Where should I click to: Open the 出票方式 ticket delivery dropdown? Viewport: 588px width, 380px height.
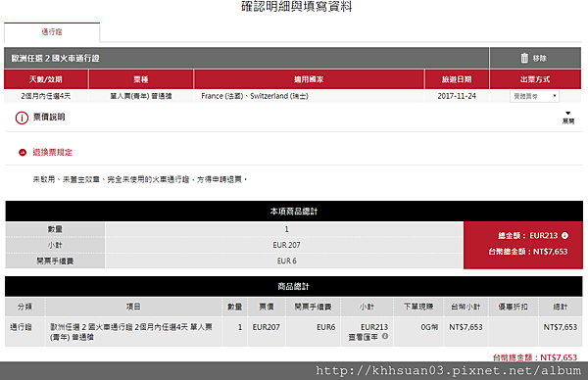(534, 96)
